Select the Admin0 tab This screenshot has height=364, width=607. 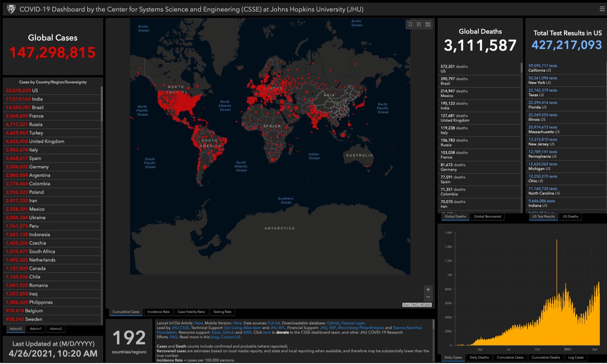click(x=16, y=329)
